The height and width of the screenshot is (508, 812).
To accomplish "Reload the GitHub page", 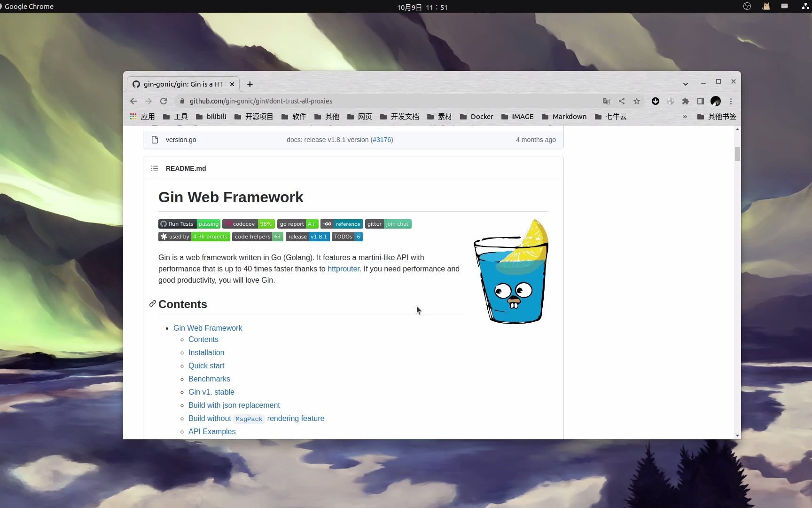I will pos(164,101).
